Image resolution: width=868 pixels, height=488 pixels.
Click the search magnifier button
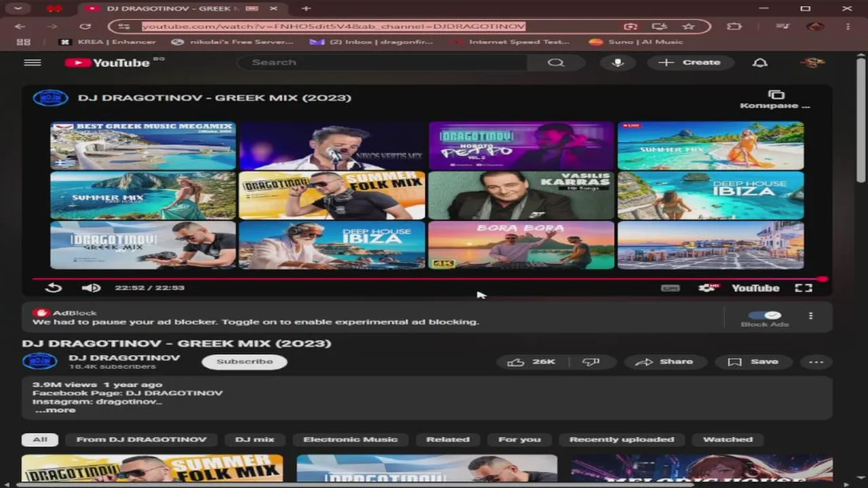pos(556,62)
